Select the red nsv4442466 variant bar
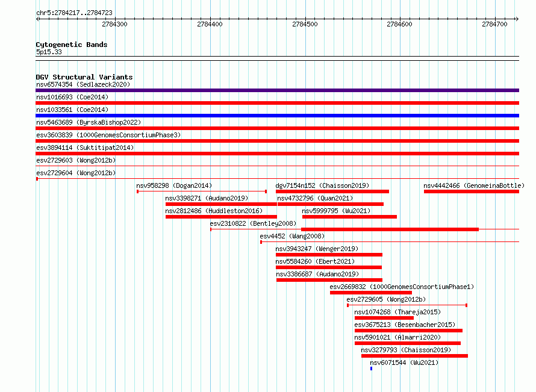 472,191
